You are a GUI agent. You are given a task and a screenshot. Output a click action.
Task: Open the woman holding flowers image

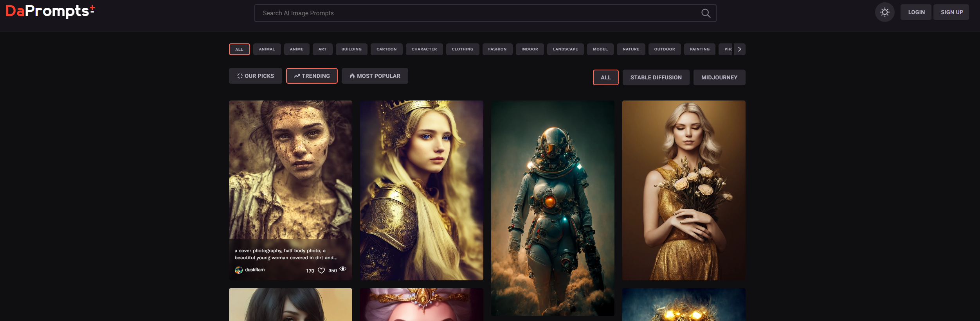(684, 190)
